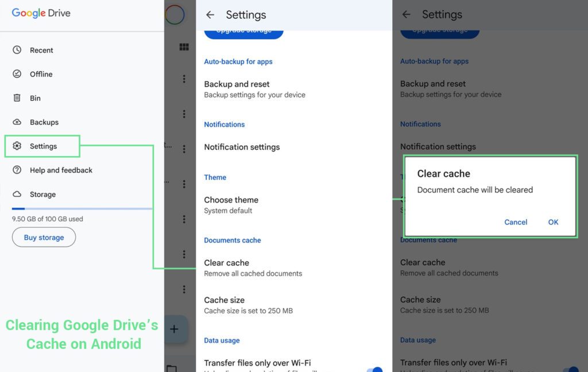Screen dimensions: 588x372
Task: Click the storage usage progress bar
Action: tap(82, 208)
